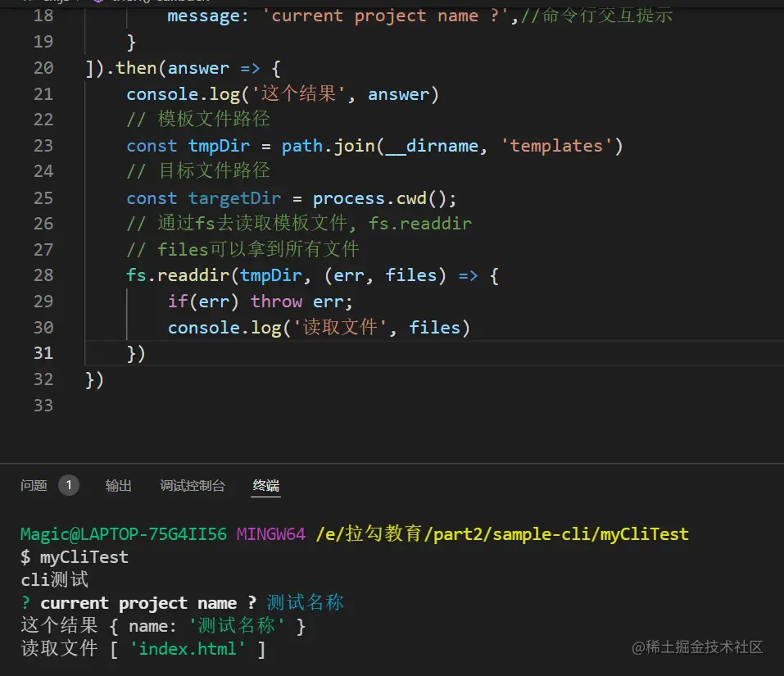The height and width of the screenshot is (676, 784).
Task: Click closing }) on line 32
Action: [94, 379]
